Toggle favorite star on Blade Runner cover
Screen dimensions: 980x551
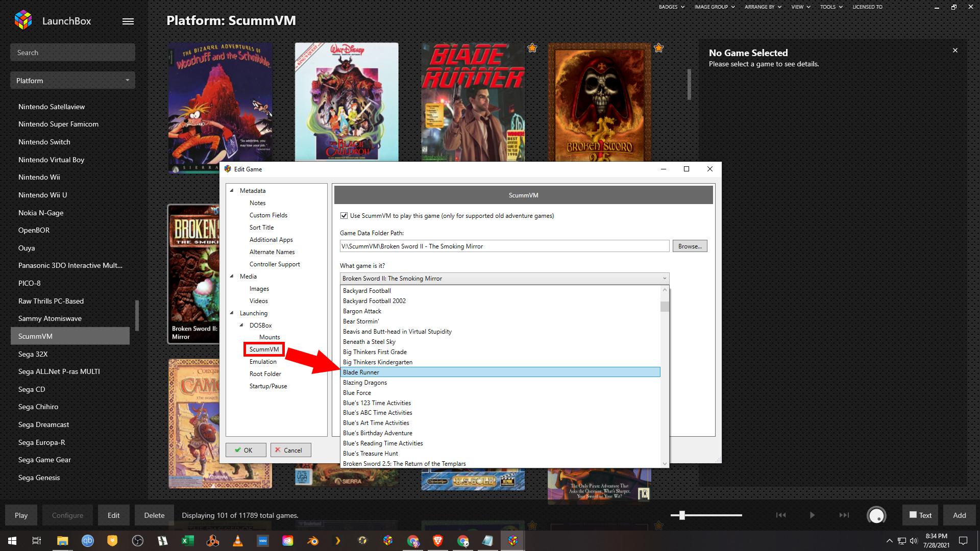pos(532,48)
